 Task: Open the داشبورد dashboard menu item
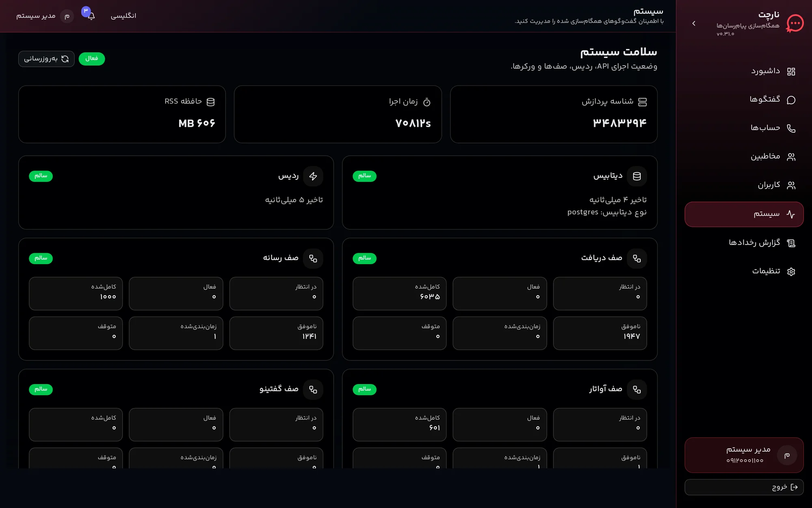(744, 72)
